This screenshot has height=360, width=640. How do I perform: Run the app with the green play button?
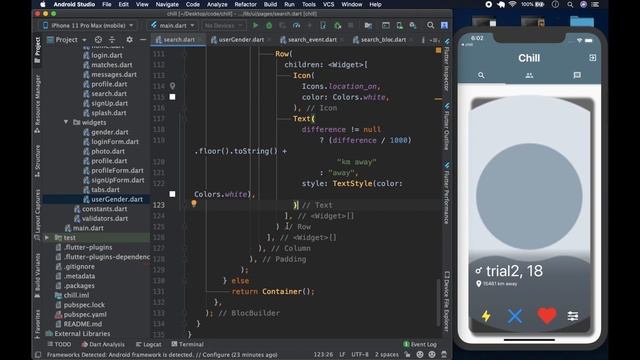coord(256,25)
